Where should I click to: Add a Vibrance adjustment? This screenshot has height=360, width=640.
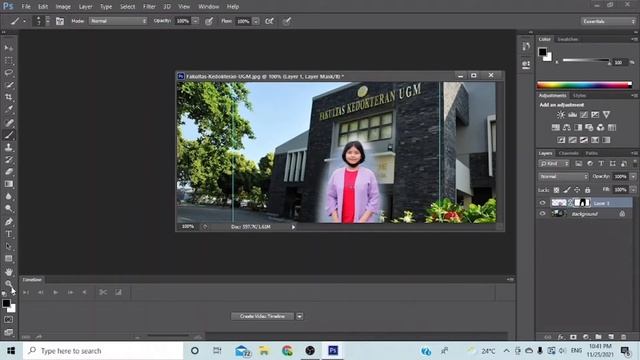click(x=607, y=115)
